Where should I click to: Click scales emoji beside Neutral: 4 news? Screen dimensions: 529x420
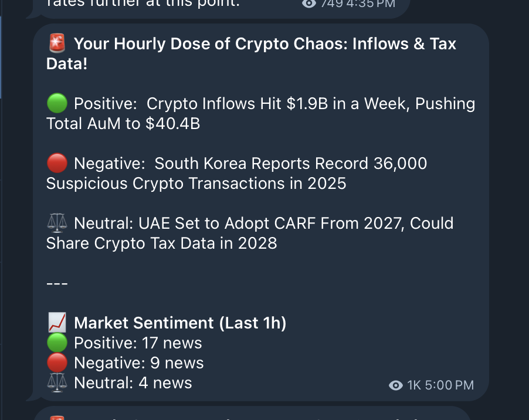pos(57,383)
